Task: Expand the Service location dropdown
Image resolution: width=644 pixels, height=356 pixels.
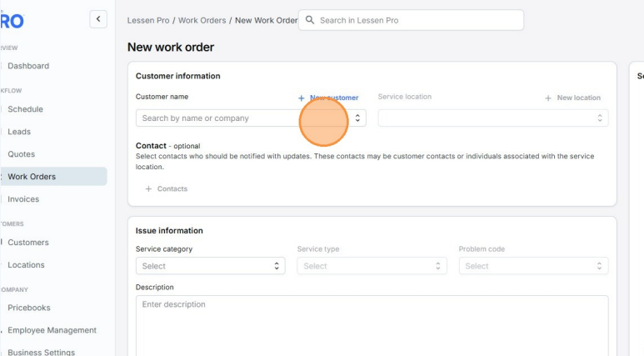Action: (x=492, y=118)
